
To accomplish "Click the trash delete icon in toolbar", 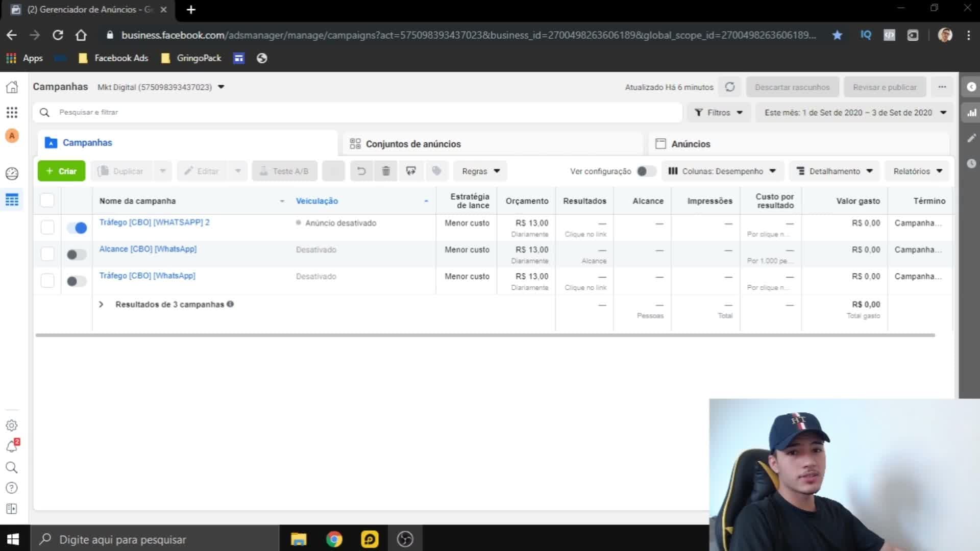I will [x=386, y=171].
